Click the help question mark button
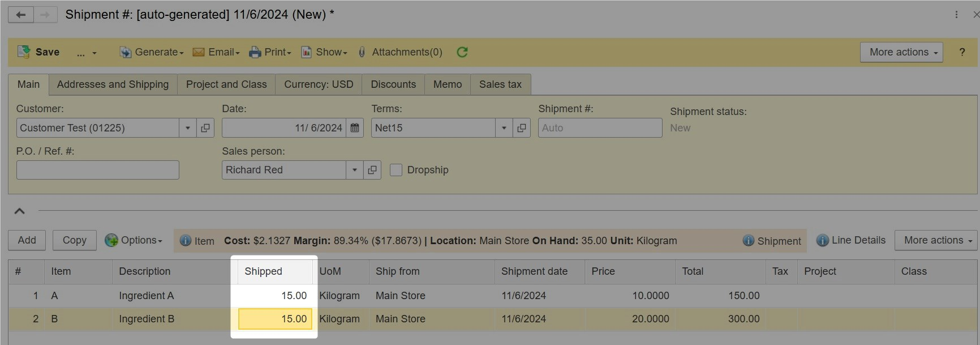The width and height of the screenshot is (980, 345). pos(962,52)
